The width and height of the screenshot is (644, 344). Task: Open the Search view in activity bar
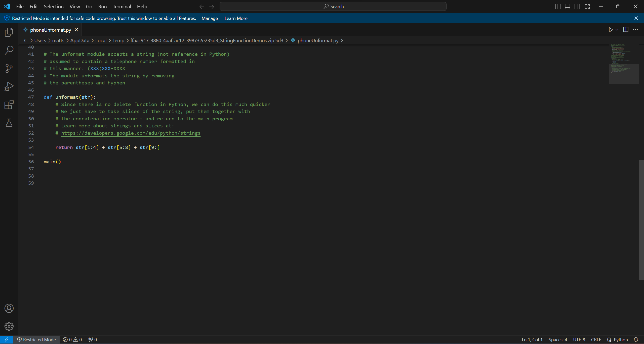click(9, 50)
